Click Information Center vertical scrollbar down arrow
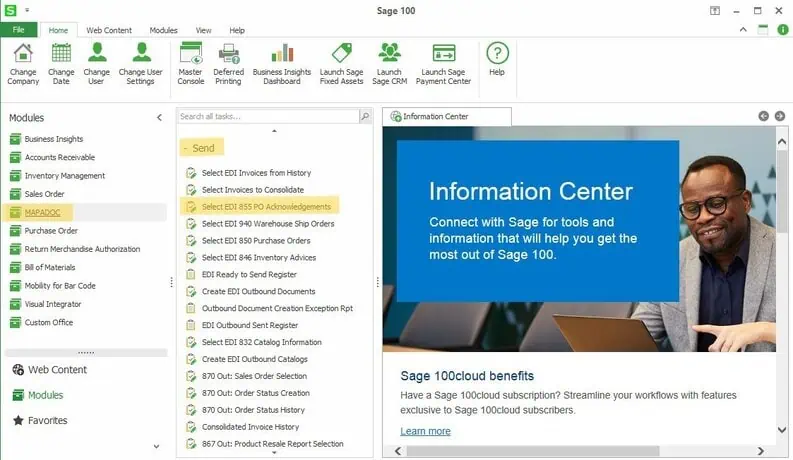 (x=782, y=430)
